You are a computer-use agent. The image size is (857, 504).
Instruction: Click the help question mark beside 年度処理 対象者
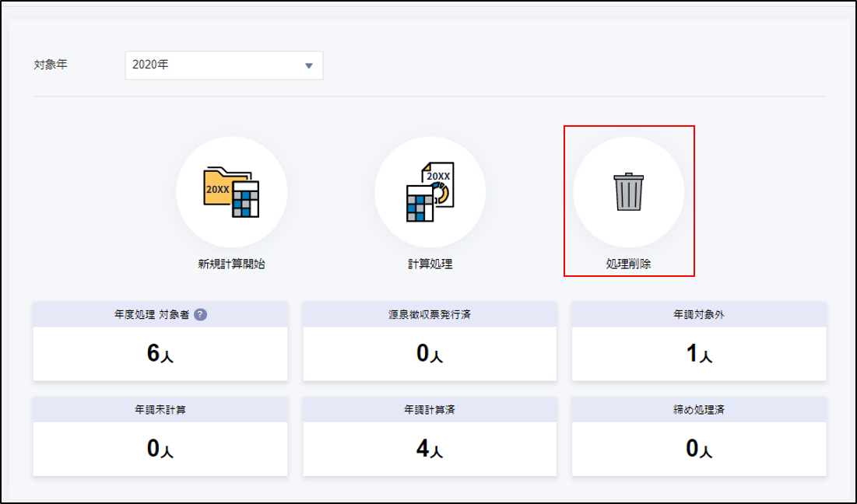[200, 315]
